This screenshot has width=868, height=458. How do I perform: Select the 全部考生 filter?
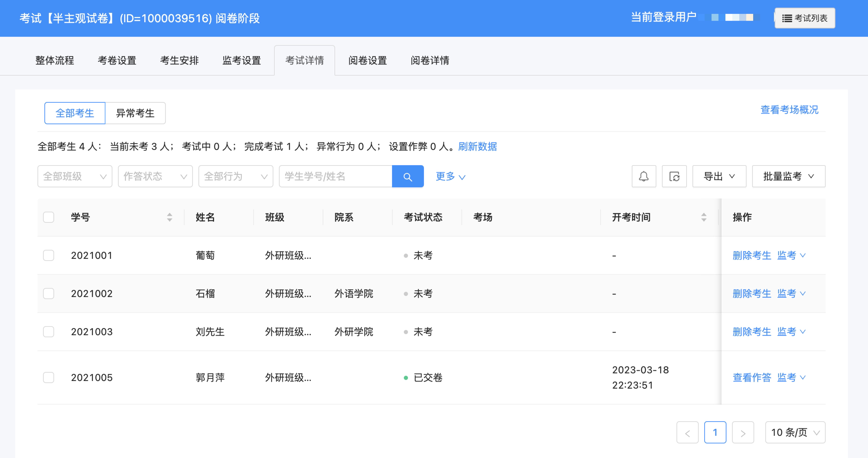75,113
